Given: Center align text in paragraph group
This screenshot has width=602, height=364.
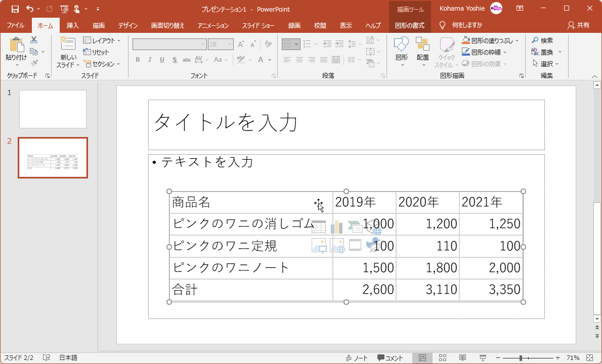Looking at the screenshot, I should click(299, 60).
